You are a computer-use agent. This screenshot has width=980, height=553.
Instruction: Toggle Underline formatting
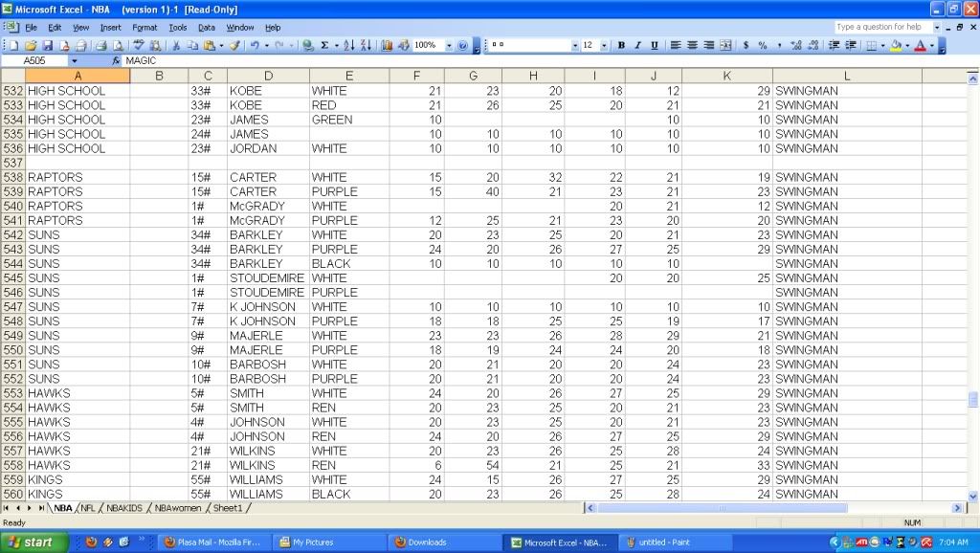[655, 46]
